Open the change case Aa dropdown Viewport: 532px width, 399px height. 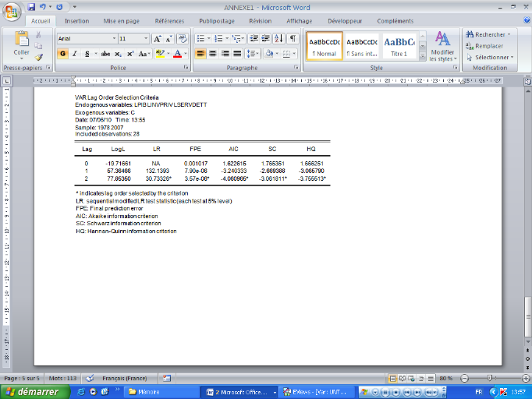point(144,54)
